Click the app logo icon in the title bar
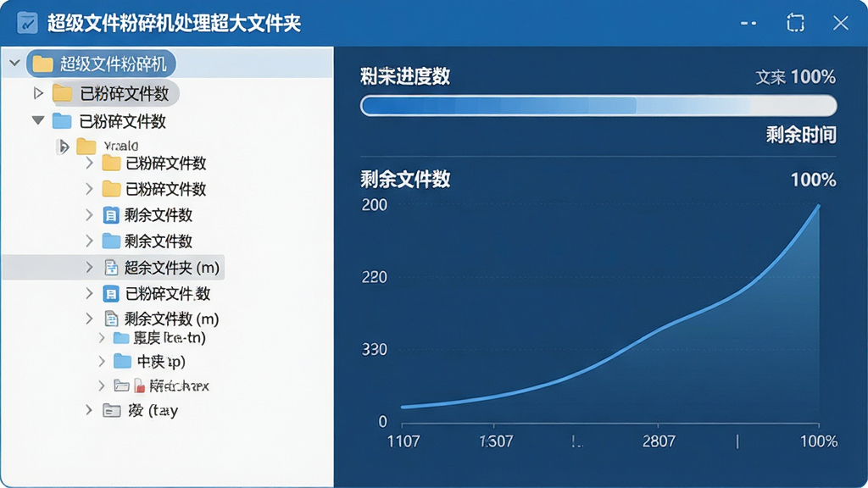Image resolution: width=868 pixels, height=488 pixels. 27,23
